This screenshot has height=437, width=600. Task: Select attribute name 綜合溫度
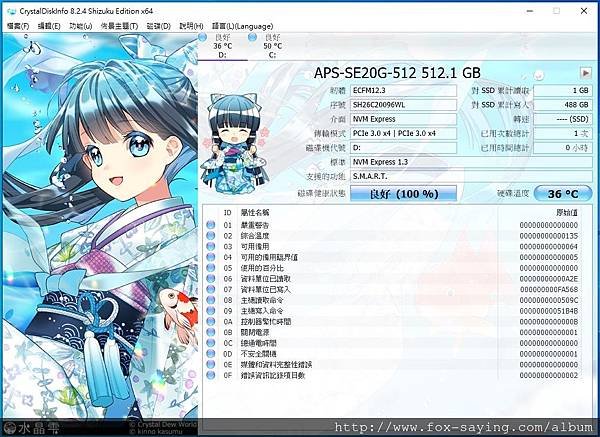254,236
